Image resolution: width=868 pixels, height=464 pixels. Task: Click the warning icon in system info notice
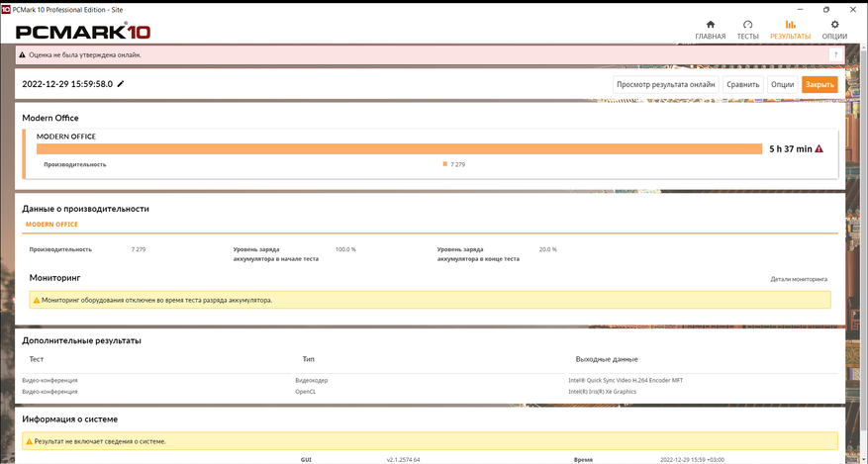click(30, 441)
